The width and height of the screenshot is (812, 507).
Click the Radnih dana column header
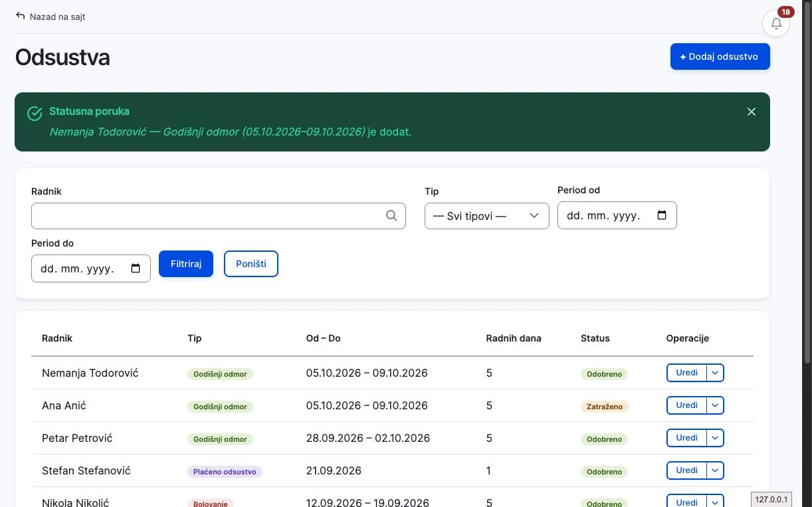point(514,338)
